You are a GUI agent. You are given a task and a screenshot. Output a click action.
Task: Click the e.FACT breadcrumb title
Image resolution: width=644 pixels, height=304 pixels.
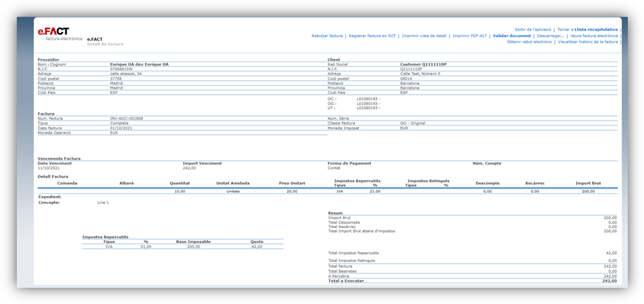[95, 39]
